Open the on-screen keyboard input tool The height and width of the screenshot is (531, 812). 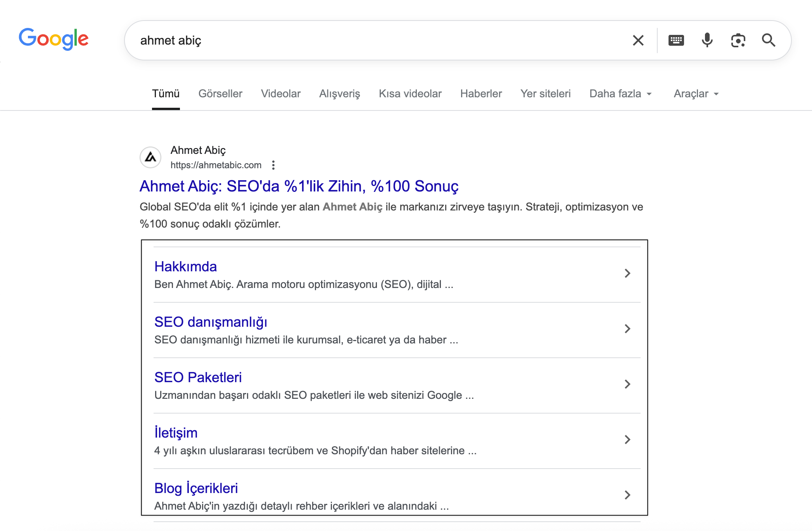676,40
